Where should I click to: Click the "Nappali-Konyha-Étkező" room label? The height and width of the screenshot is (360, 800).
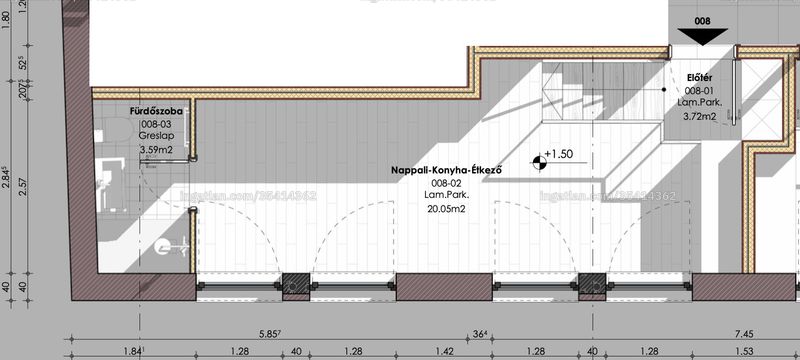(446, 170)
